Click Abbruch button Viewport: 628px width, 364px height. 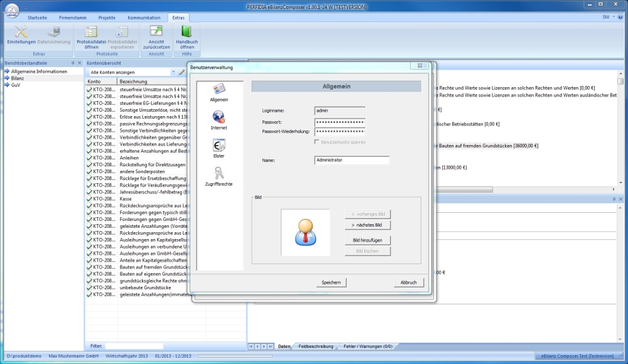pos(409,282)
